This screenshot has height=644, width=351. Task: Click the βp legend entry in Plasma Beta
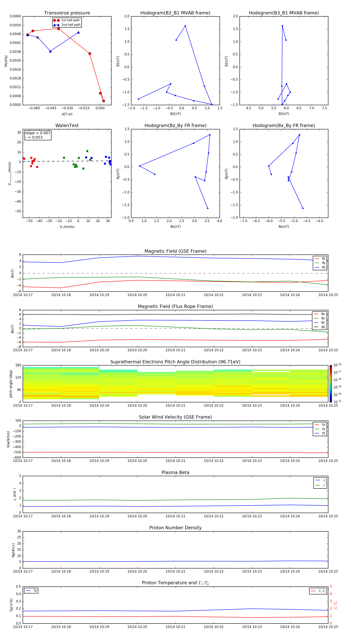[x=320, y=480]
